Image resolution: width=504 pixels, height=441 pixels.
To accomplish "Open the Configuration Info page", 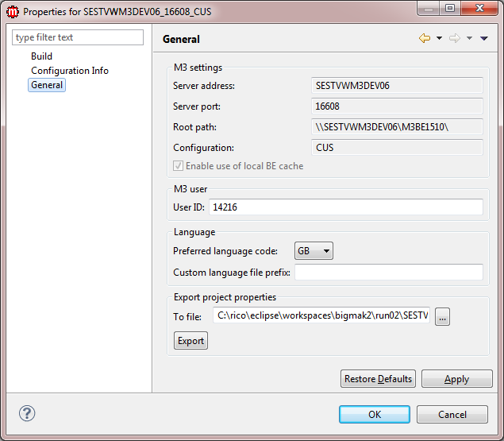I will click(70, 71).
